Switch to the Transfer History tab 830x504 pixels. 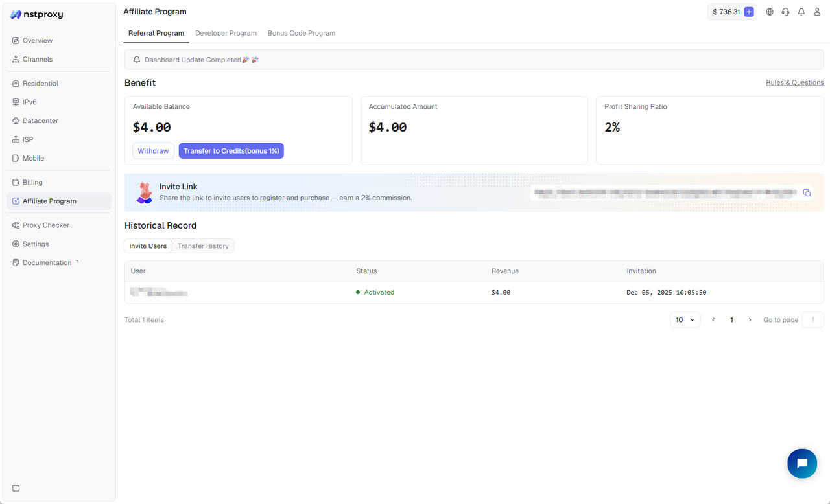click(203, 246)
